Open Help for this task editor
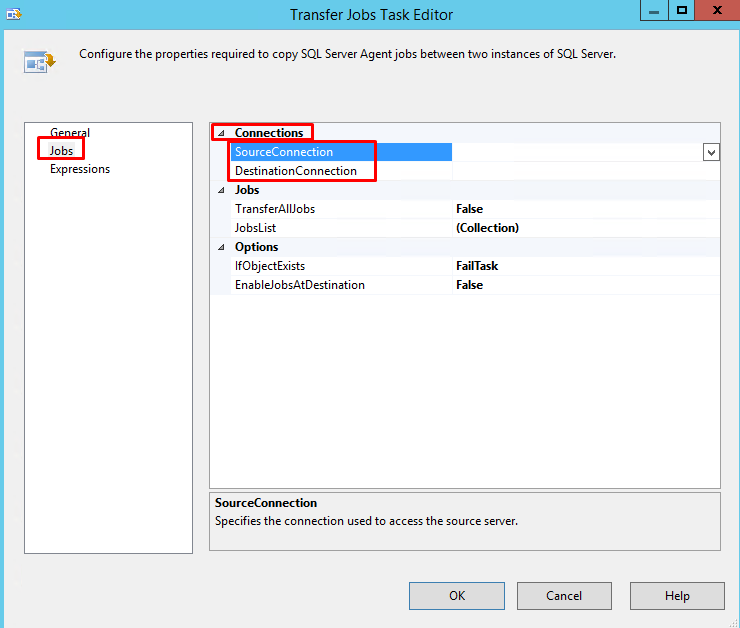 [677, 596]
